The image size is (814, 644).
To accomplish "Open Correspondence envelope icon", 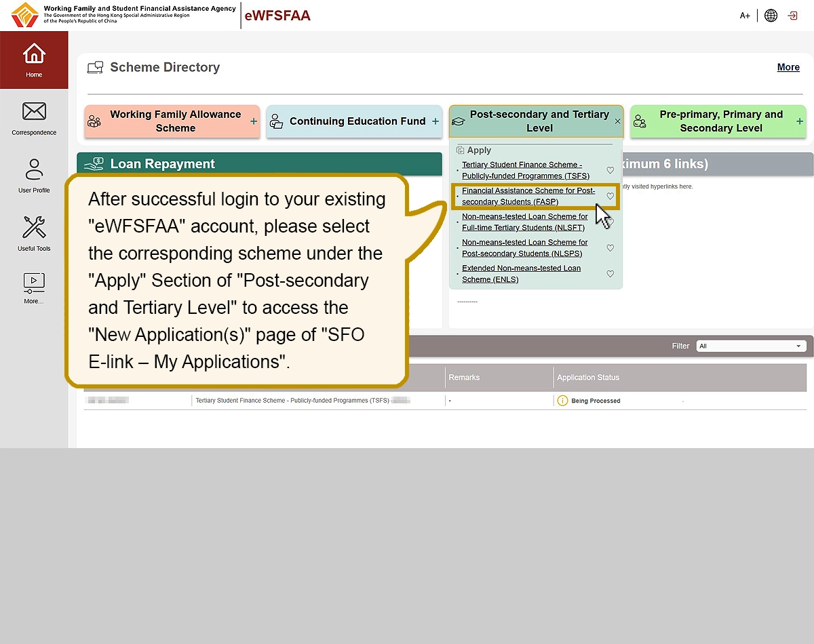I will [34, 111].
